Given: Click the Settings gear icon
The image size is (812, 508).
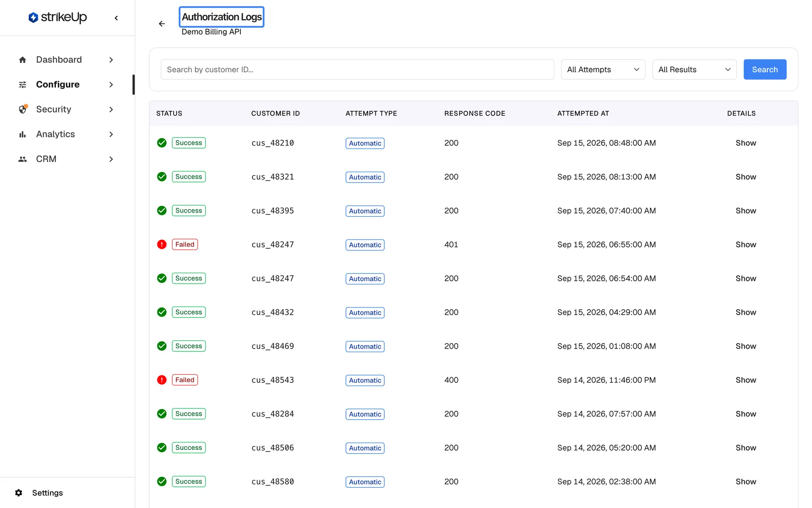Looking at the screenshot, I should tap(18, 493).
